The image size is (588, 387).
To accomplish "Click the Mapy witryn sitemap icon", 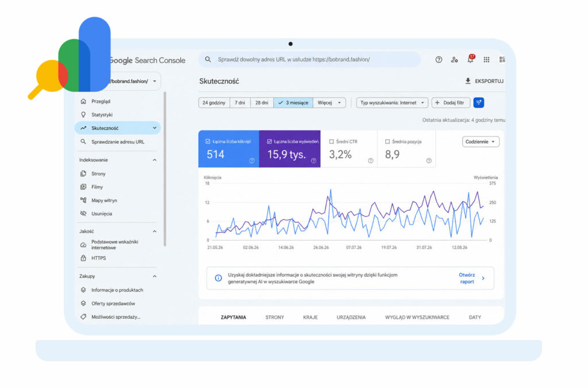I will (x=83, y=200).
